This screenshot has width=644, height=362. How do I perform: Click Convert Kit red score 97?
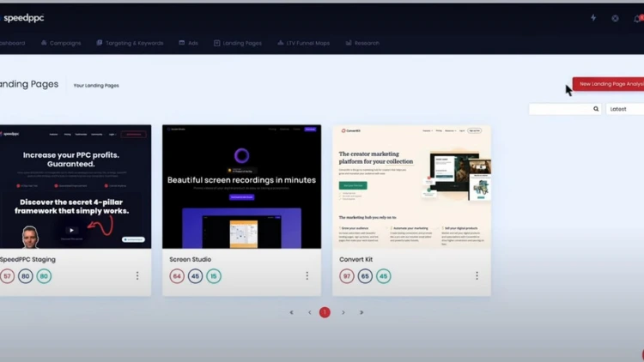[347, 276]
